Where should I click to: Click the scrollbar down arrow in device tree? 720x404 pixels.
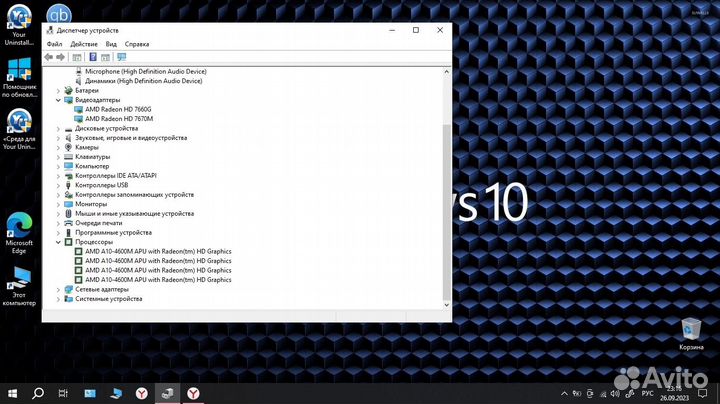click(x=446, y=305)
